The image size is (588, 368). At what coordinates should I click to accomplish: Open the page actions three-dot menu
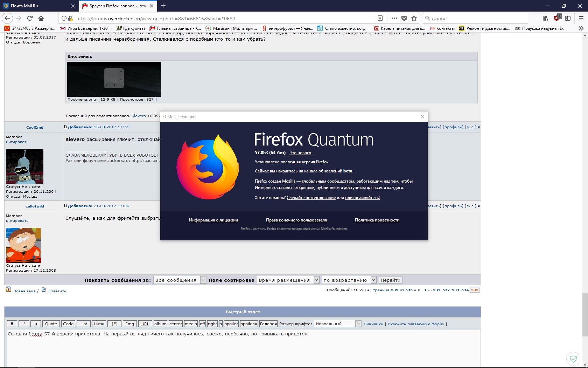pyautogui.click(x=394, y=18)
